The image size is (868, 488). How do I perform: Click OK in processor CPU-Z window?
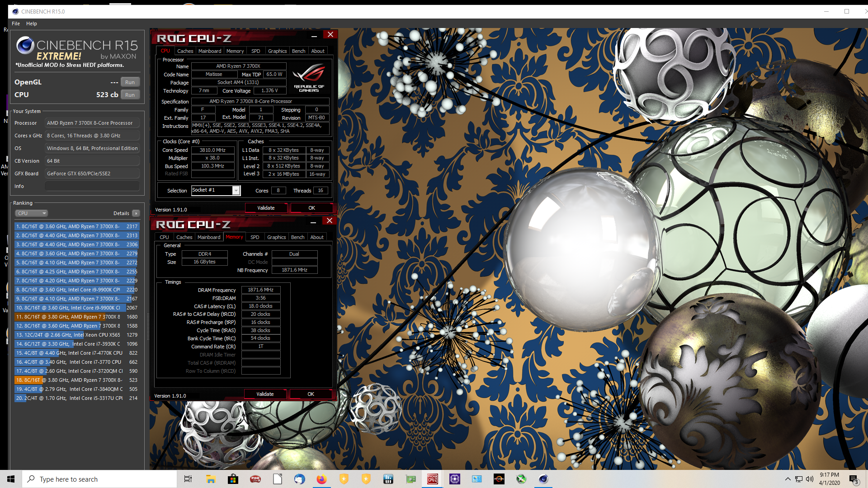pos(311,208)
